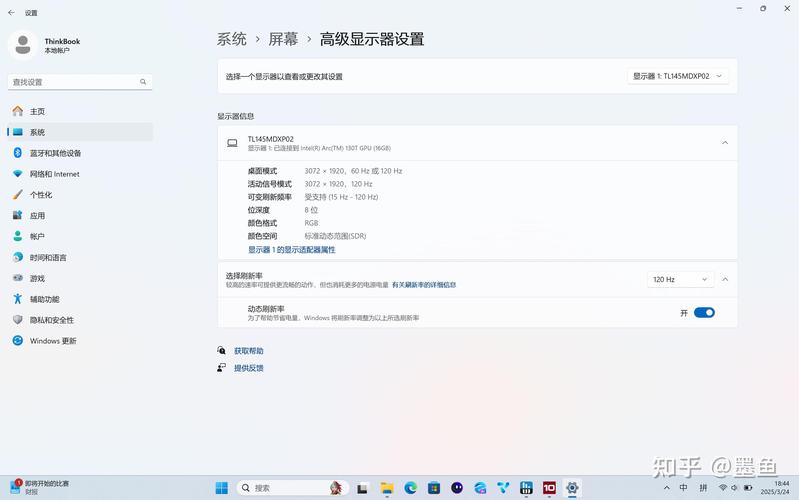Click 屏幕 in the breadcrumb
The image size is (799, 500).
(283, 39)
